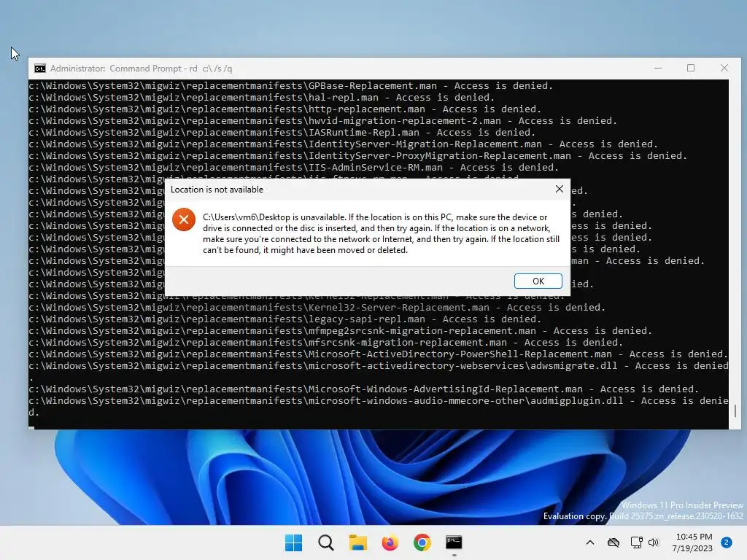
Task: Open the cloud sync tray icon
Action: [614, 542]
